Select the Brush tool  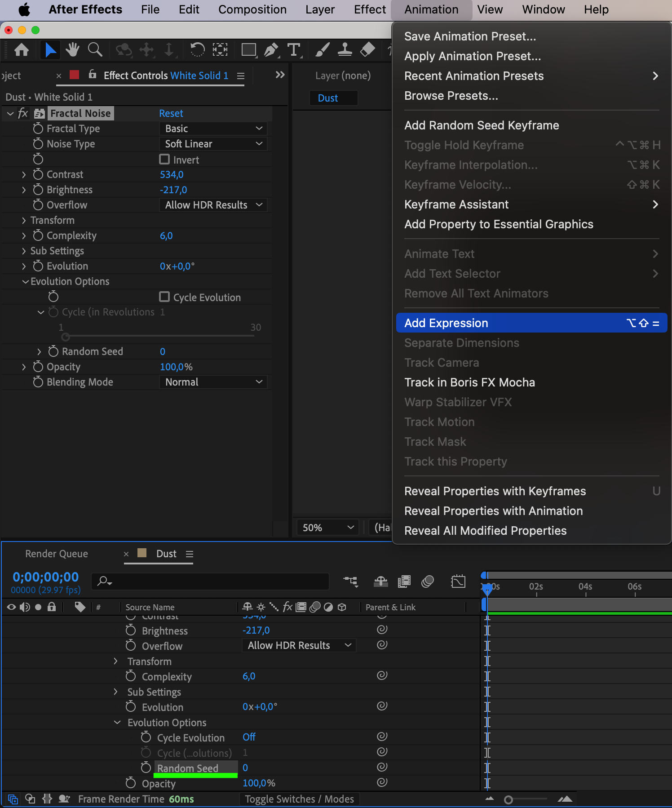click(x=322, y=49)
